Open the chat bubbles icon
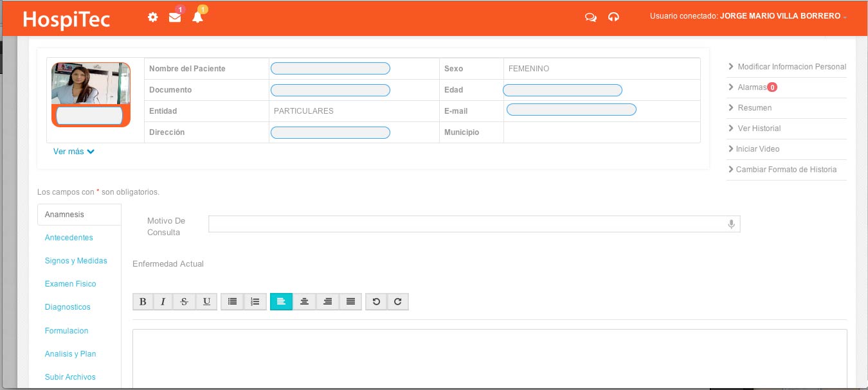 590,17
